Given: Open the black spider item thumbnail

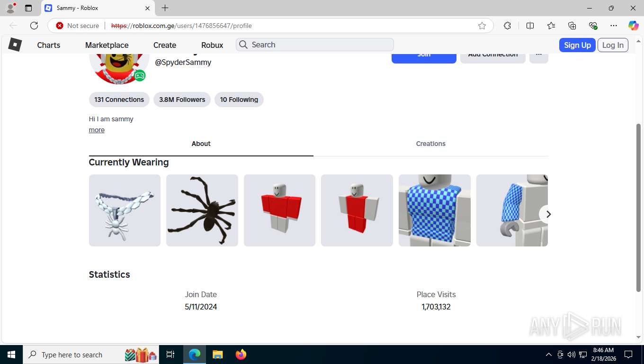Looking at the screenshot, I should coord(202,210).
